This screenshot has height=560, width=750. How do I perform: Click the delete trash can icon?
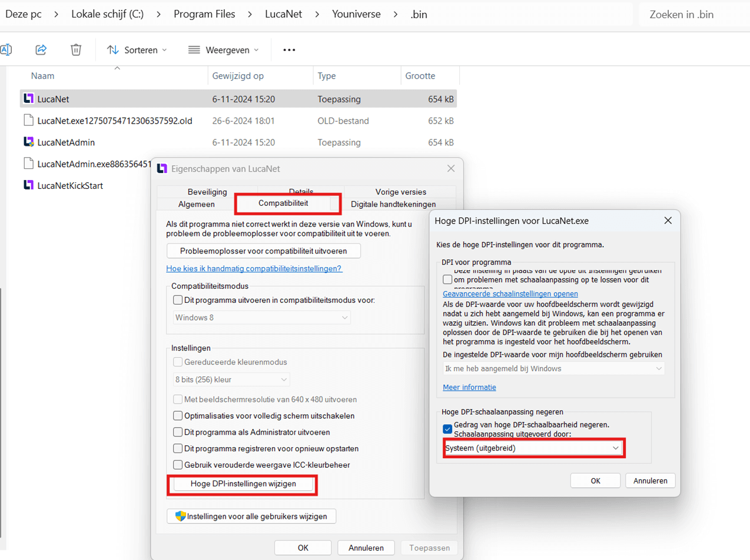76,50
